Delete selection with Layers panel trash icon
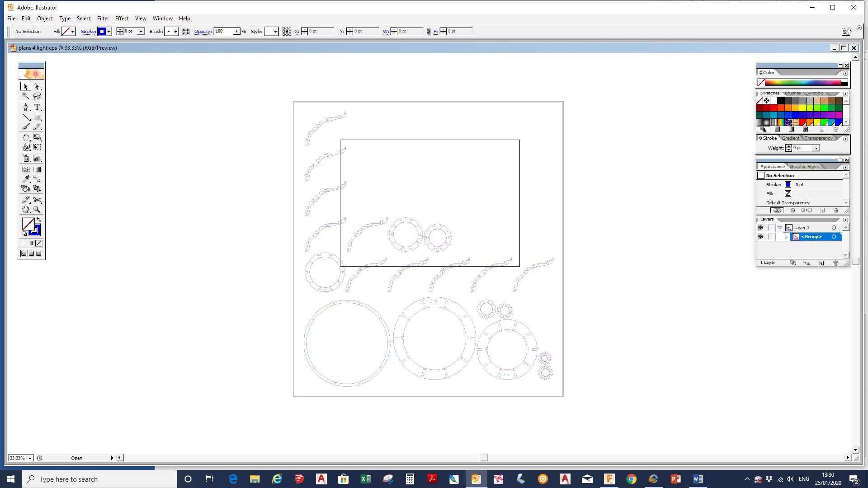This screenshot has width=868, height=488. click(835, 263)
